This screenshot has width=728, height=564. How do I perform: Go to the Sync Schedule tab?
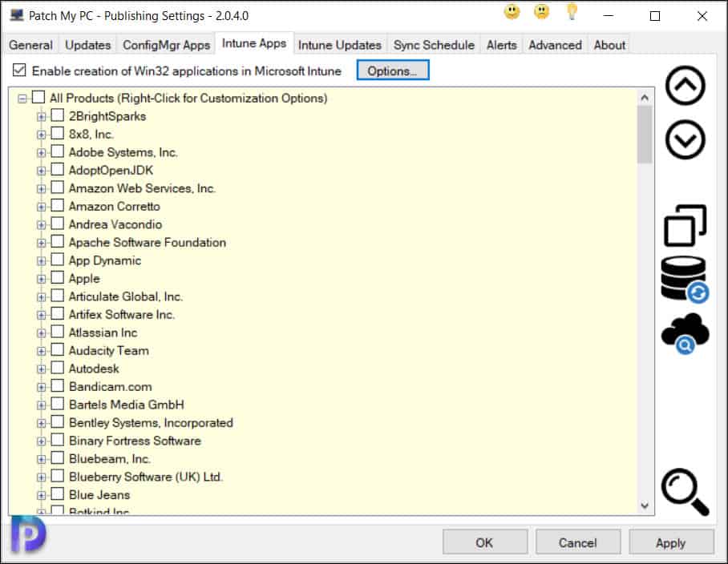coord(434,45)
